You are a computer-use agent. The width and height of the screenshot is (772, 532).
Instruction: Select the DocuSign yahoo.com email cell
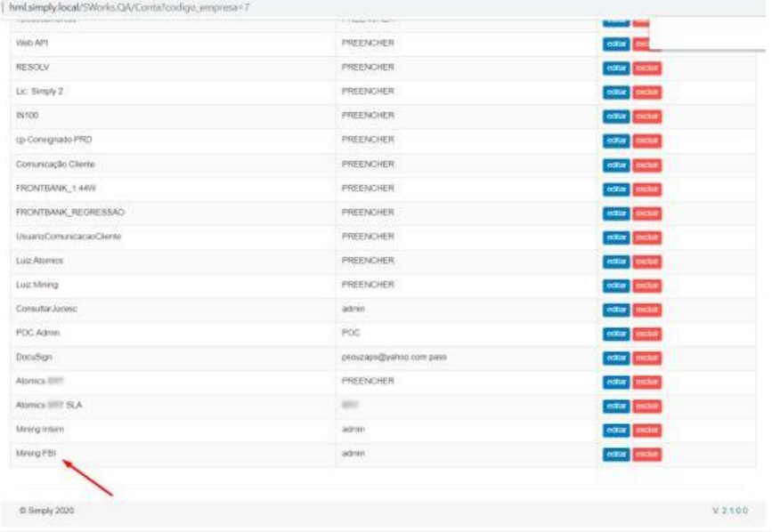tap(394, 357)
